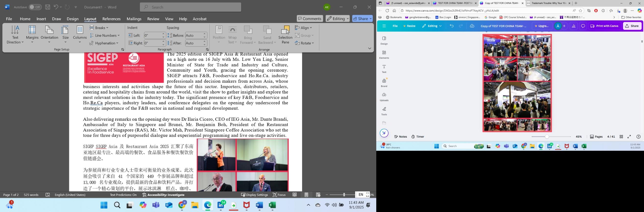The image size is (644, 212).
Task: Open the Design panel in Canva's sidebar
Action: click(384, 40)
